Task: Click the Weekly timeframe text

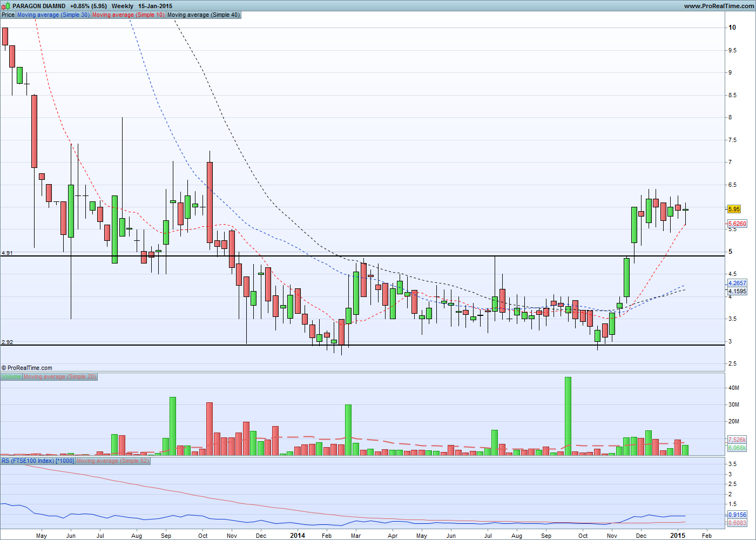Action: pos(123,6)
